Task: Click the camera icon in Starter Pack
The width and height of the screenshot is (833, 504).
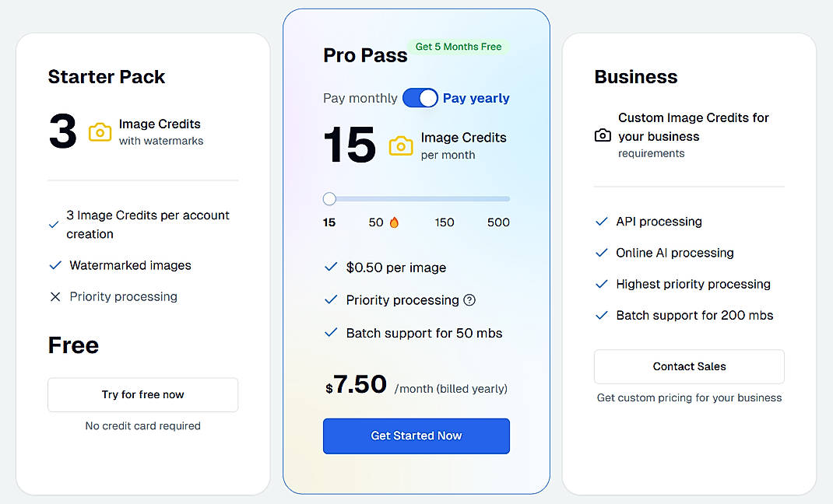Action: pos(100,132)
